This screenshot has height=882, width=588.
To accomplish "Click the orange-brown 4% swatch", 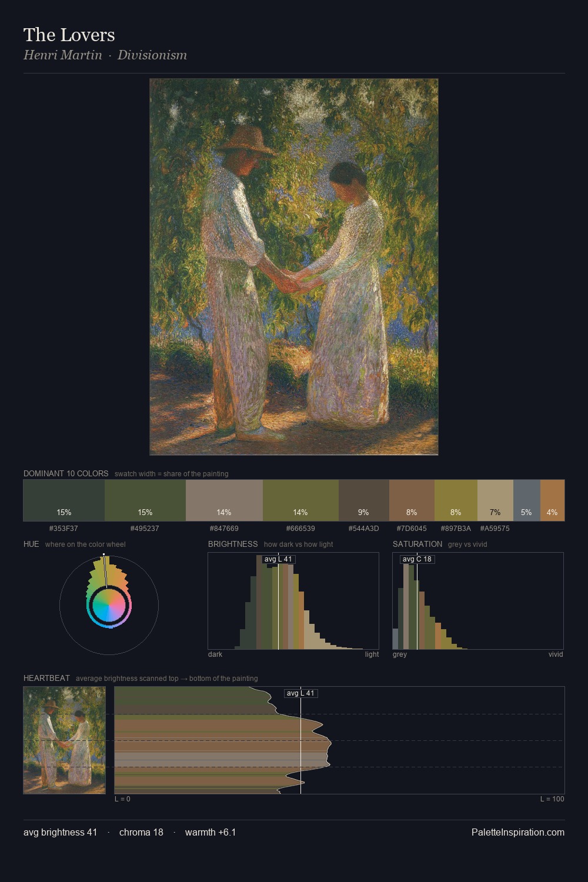I will coord(552,500).
